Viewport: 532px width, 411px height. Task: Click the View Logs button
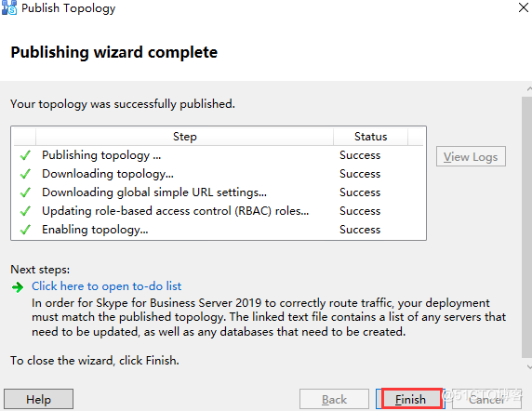coord(471,156)
